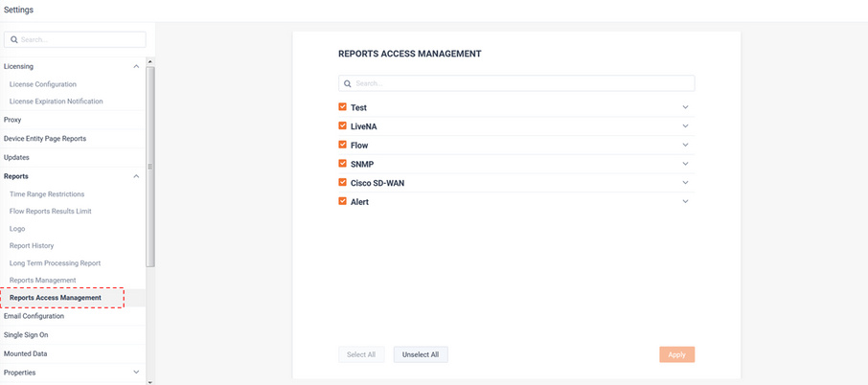This screenshot has height=385, width=868.
Task: Toggle the LiveNA checkbox
Action: 343,125
